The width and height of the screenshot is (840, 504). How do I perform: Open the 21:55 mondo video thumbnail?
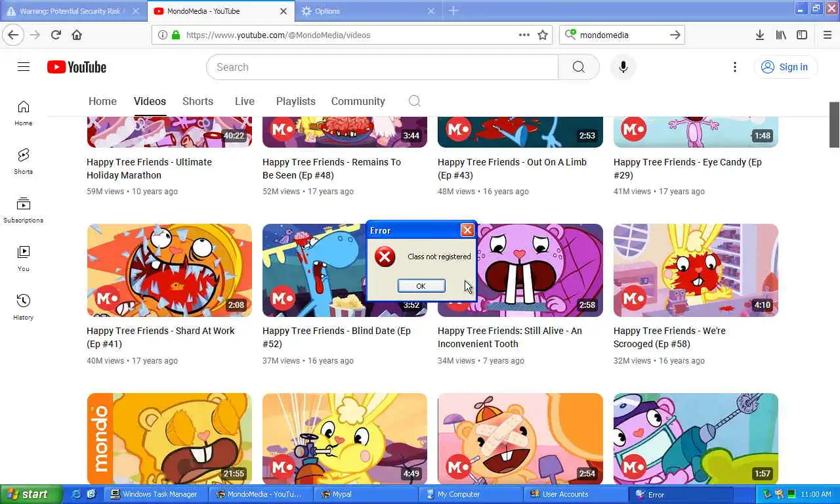169,439
